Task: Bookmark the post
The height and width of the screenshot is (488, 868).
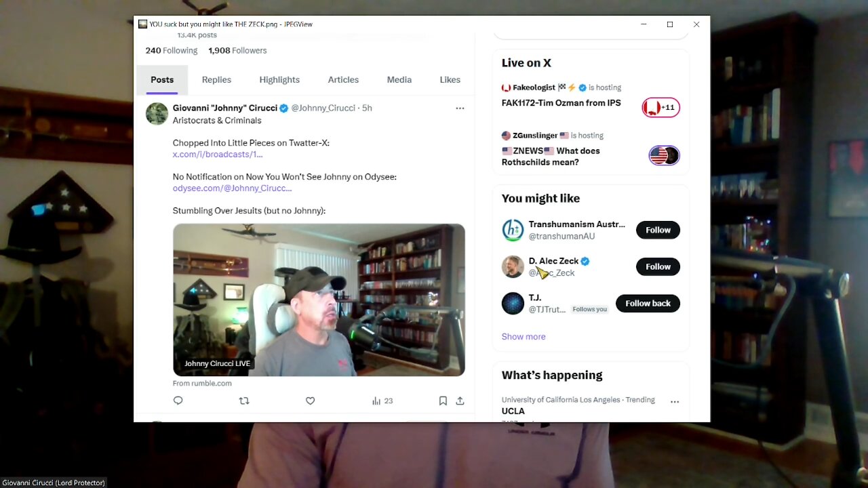Action: (x=443, y=401)
